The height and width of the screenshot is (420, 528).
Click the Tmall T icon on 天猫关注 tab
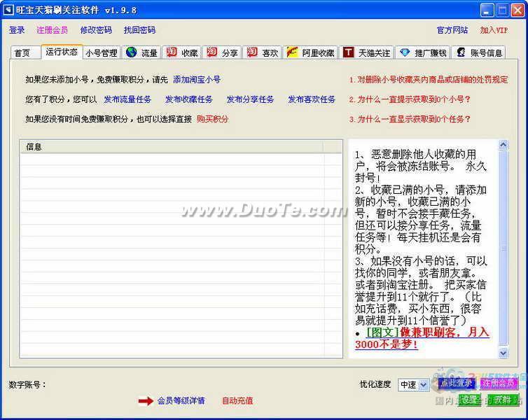[x=348, y=52]
